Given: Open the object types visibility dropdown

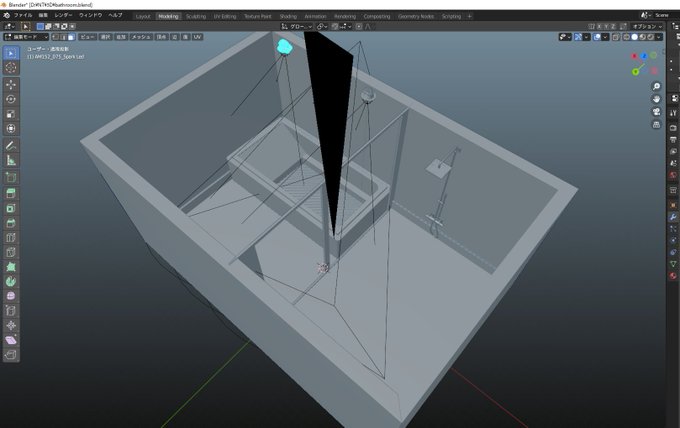Looking at the screenshot, I should coord(565,37).
